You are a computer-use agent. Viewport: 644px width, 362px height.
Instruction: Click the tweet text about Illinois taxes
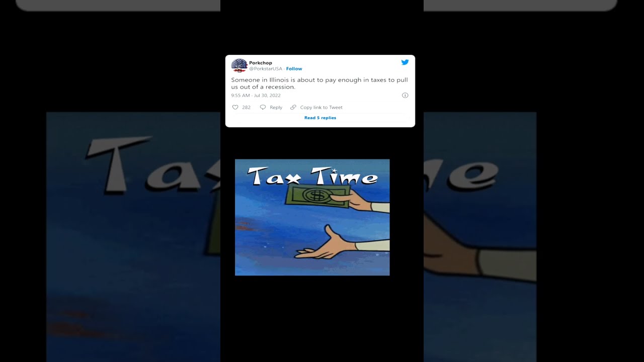pyautogui.click(x=319, y=83)
